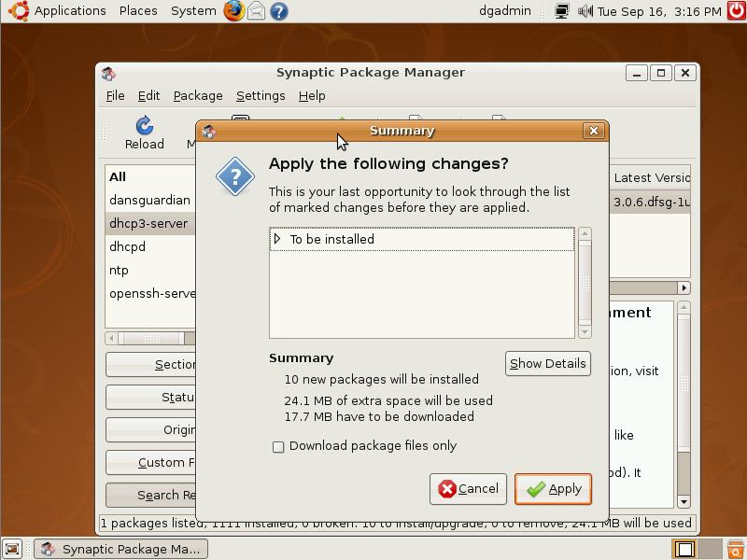The image size is (747, 560).
Task: Click the Reload toolbar icon in Synaptic
Action: (145, 133)
